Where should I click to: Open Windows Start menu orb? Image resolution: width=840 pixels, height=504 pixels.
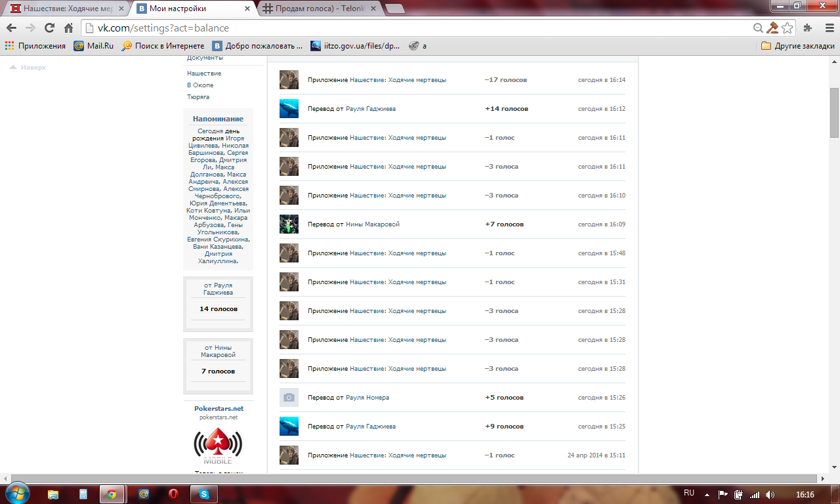[16, 493]
